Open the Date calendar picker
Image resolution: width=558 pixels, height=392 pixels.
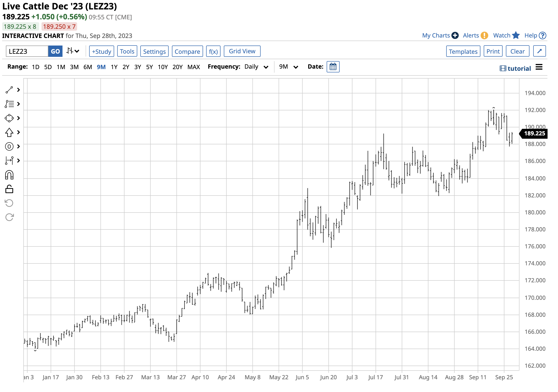(x=333, y=67)
